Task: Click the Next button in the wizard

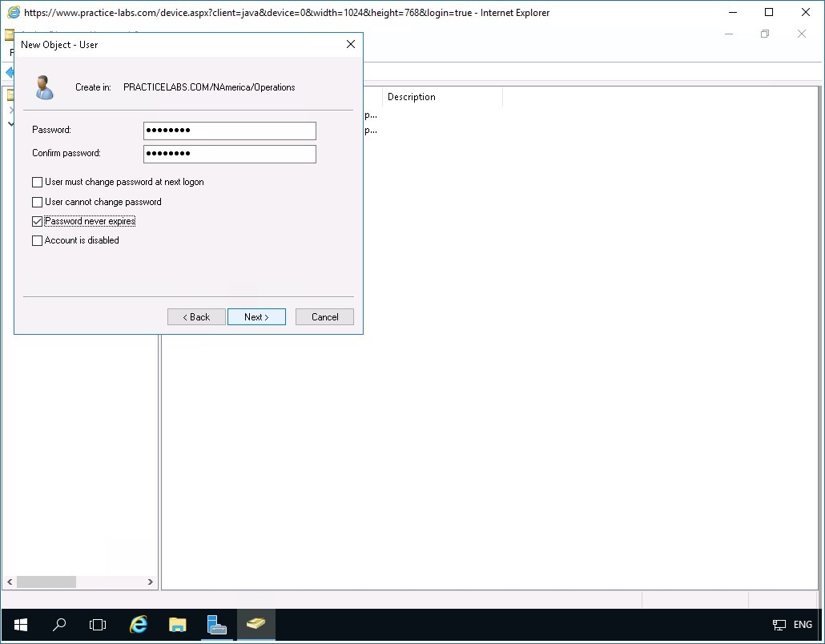Action: pyautogui.click(x=256, y=316)
